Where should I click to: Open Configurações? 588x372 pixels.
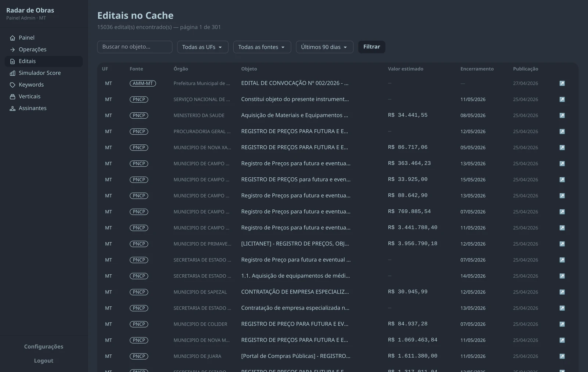click(44, 347)
